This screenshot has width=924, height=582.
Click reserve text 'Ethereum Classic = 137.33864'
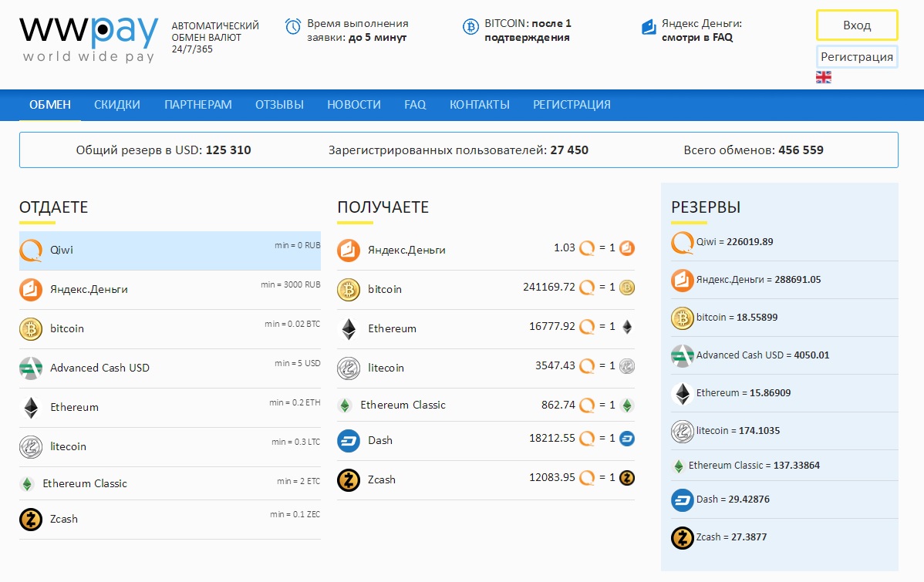(754, 466)
